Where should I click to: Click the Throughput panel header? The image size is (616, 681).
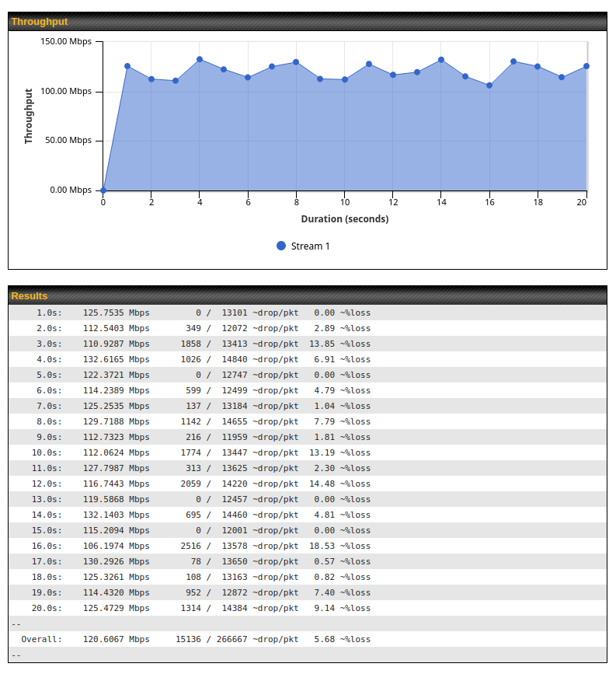coord(308,22)
